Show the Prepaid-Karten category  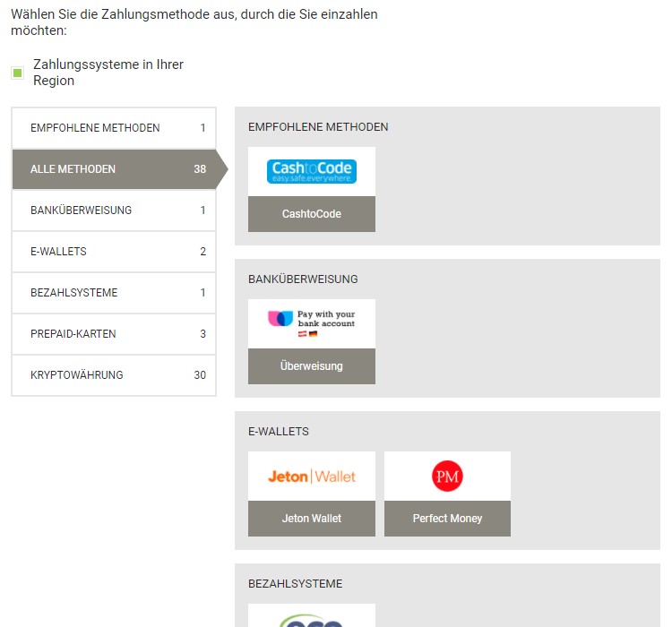(114, 333)
